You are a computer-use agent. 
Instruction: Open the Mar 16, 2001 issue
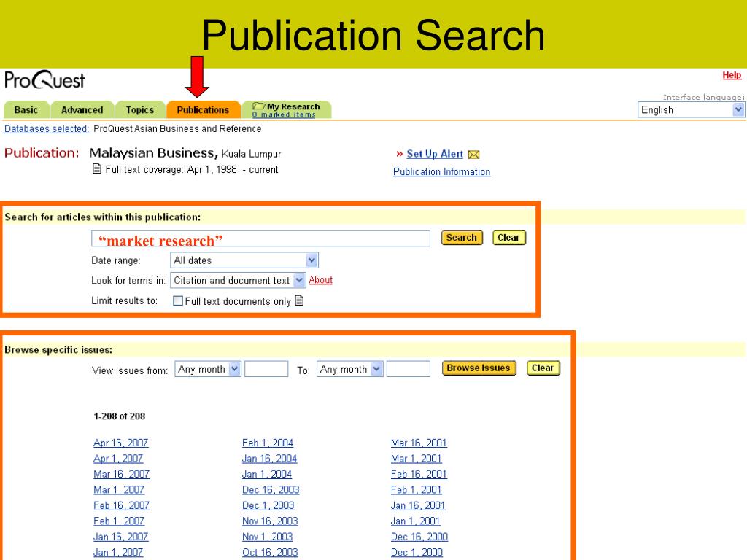pyautogui.click(x=419, y=443)
